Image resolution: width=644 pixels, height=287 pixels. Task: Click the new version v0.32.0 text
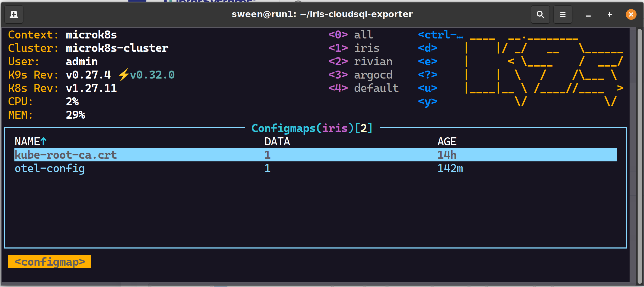tap(152, 75)
